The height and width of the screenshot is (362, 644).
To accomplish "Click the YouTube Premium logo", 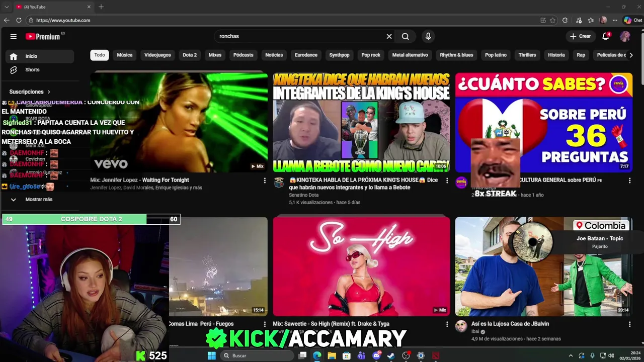I will (43, 36).
